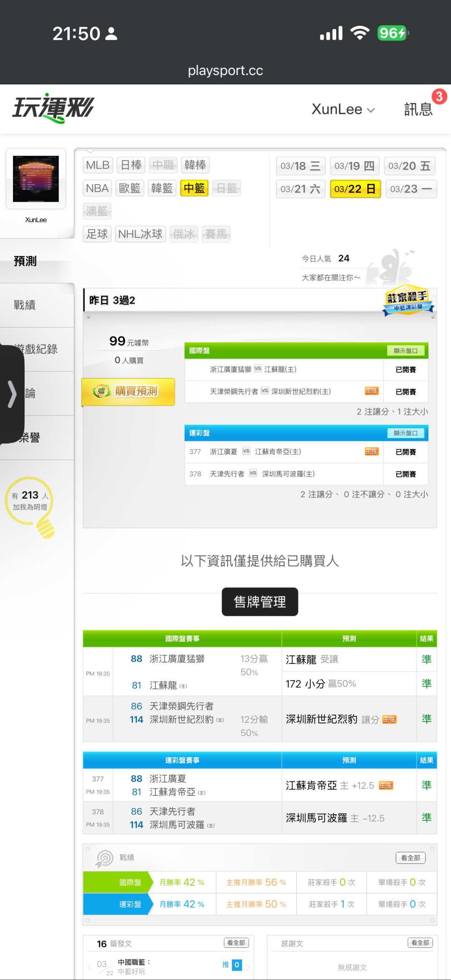This screenshot has width=451, height=980.
Task: Open the 戰績 sidebar menu item
Action: (37, 305)
